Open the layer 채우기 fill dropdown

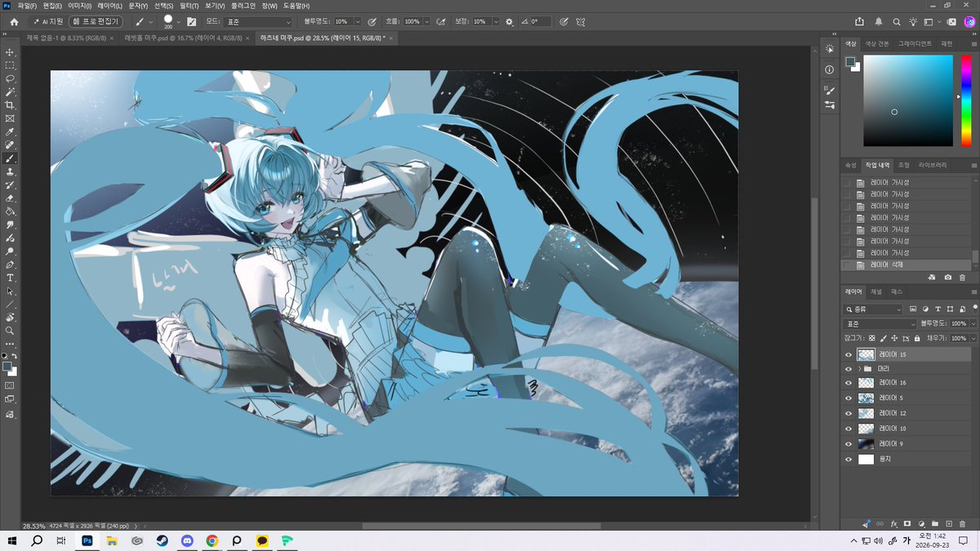click(974, 338)
